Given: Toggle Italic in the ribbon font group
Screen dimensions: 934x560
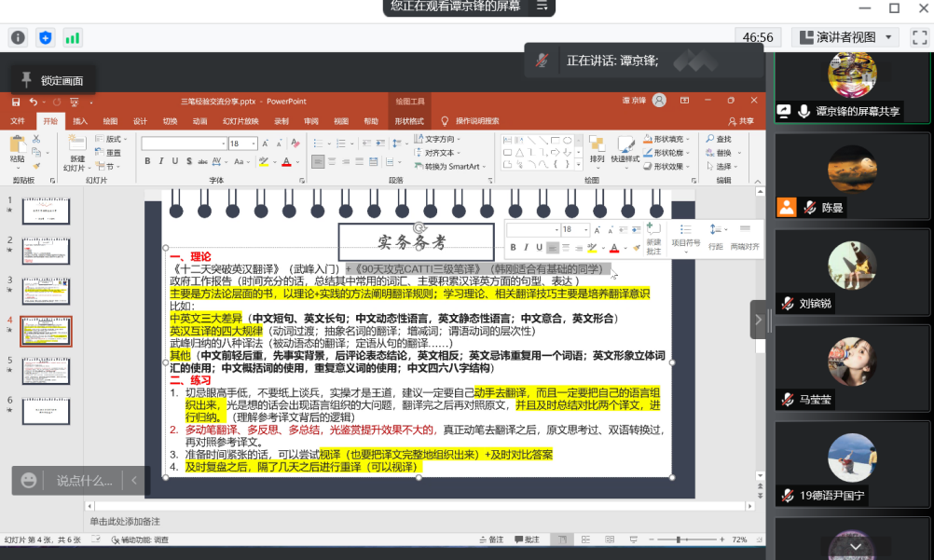Looking at the screenshot, I should [x=161, y=161].
